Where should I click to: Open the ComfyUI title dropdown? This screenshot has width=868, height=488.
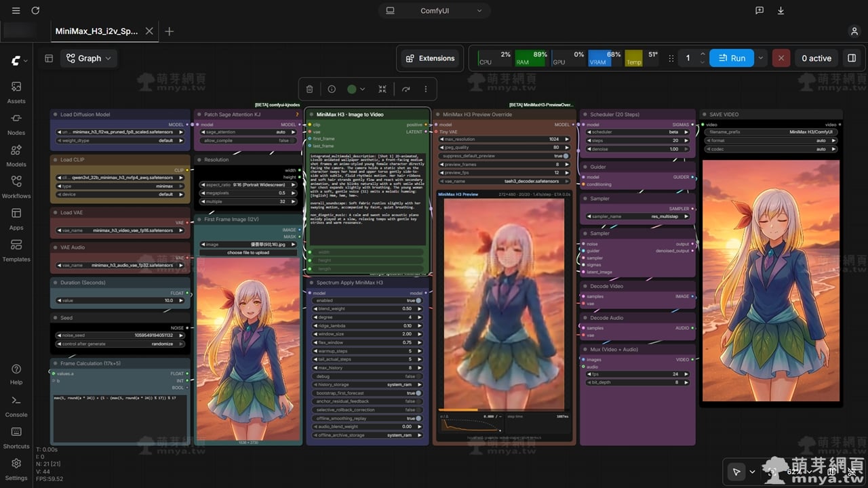434,11
